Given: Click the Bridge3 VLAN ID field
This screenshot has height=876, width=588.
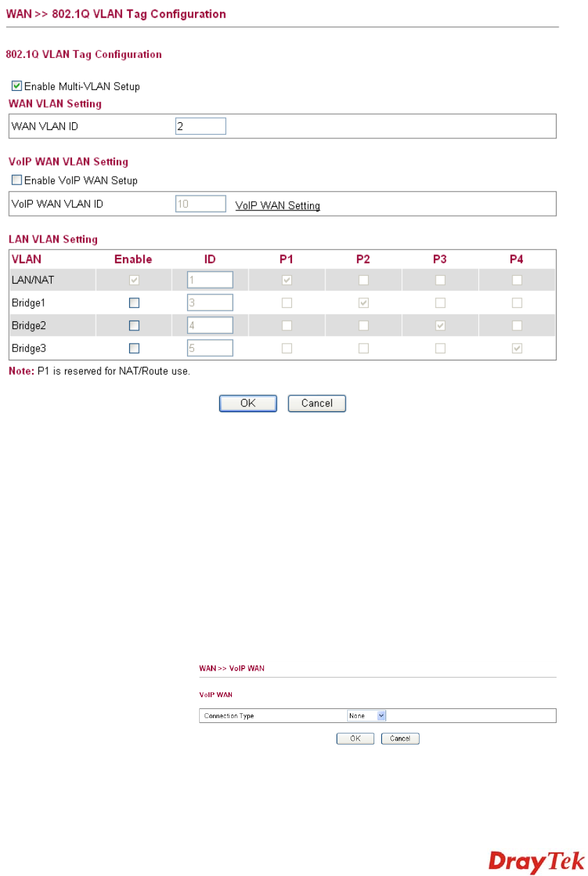Looking at the screenshot, I should click(x=210, y=348).
